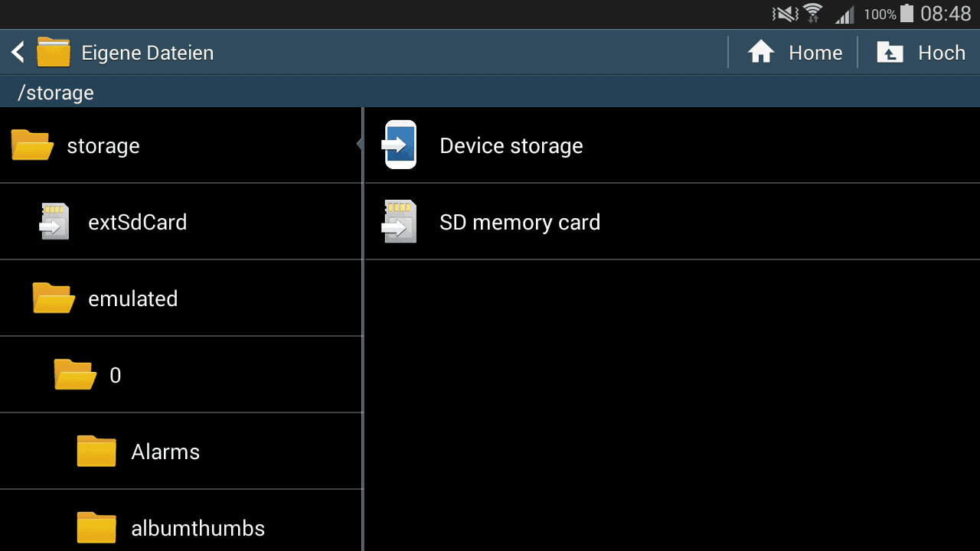Go to Home via the Home label
The height and width of the screenshot is (551, 980).
click(x=815, y=53)
